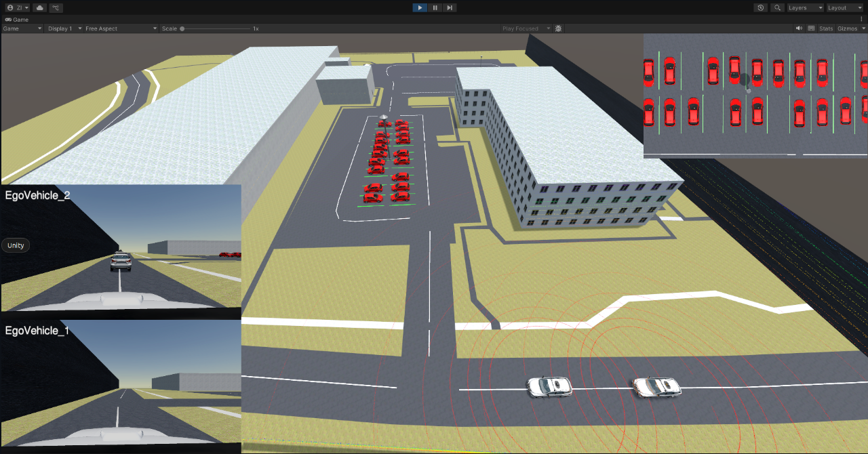Screen dimensions: 868x454
Task: Enable Play Focused mode
Action: coord(522,28)
